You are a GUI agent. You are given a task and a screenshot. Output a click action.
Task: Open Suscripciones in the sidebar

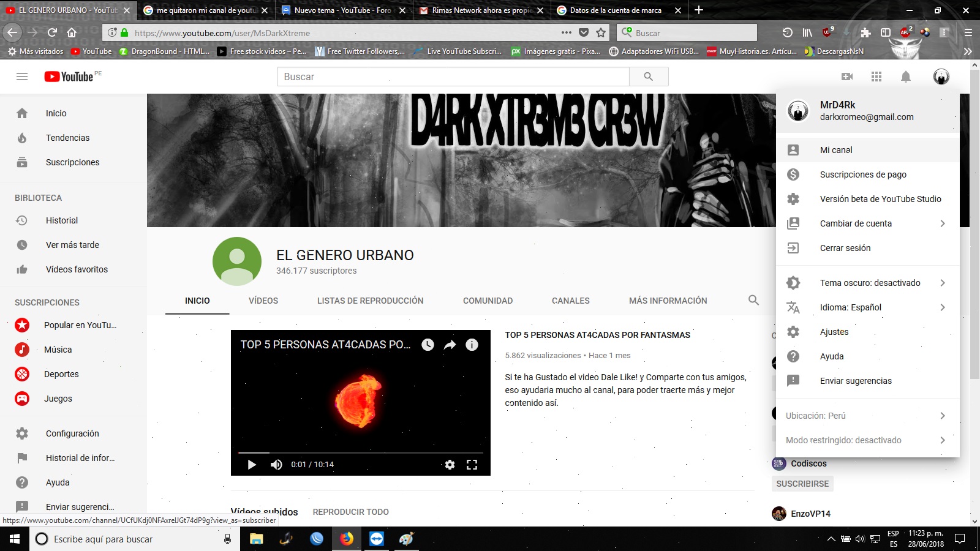pos(73,162)
